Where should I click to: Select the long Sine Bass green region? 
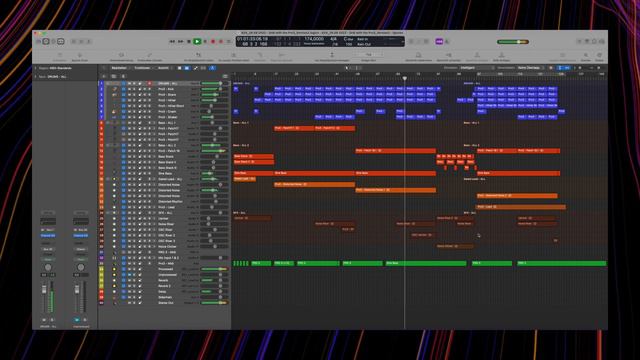click(426, 263)
